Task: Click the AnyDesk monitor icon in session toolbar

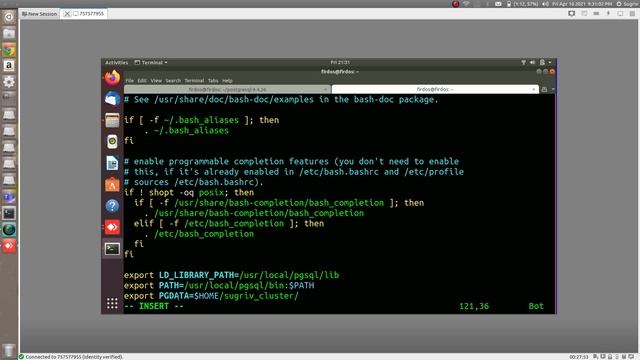Action: 571,13
